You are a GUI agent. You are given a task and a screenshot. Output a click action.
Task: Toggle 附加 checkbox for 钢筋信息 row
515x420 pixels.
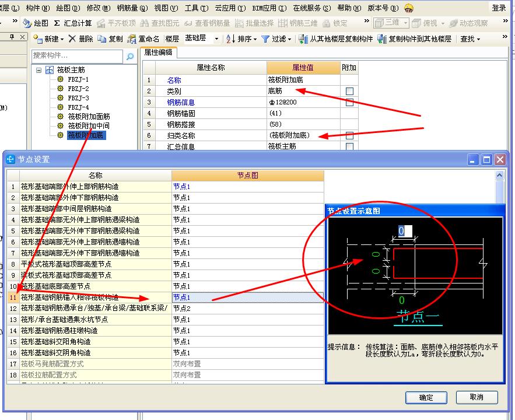pyautogui.click(x=349, y=103)
